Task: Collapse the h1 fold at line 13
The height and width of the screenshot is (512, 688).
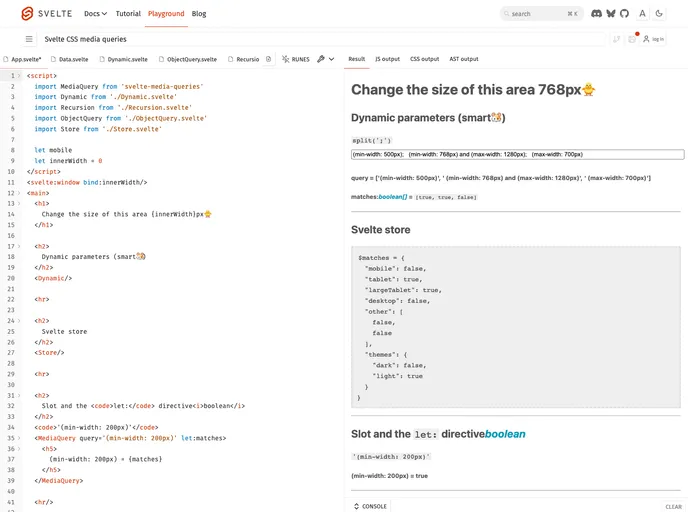Action: click(19, 204)
